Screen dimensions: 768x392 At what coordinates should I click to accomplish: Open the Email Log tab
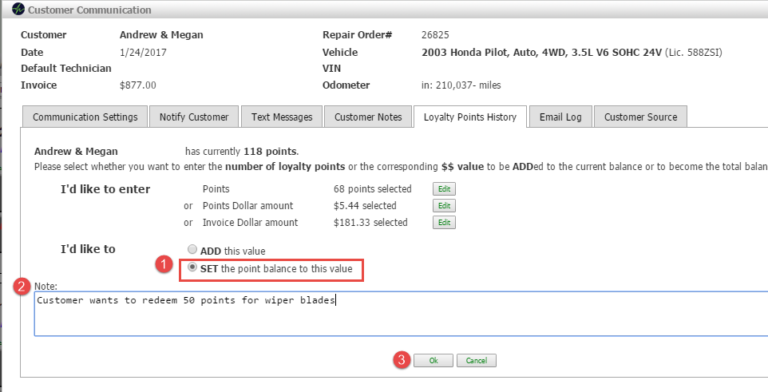click(560, 117)
